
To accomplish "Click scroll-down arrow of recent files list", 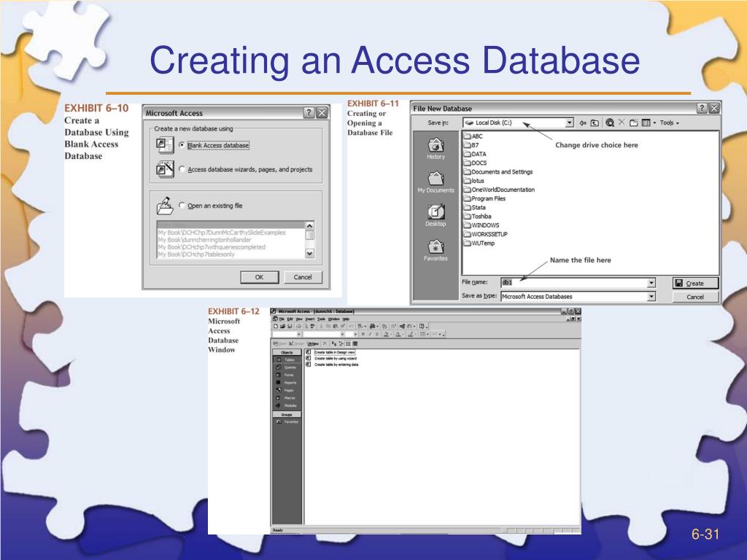I will [309, 253].
